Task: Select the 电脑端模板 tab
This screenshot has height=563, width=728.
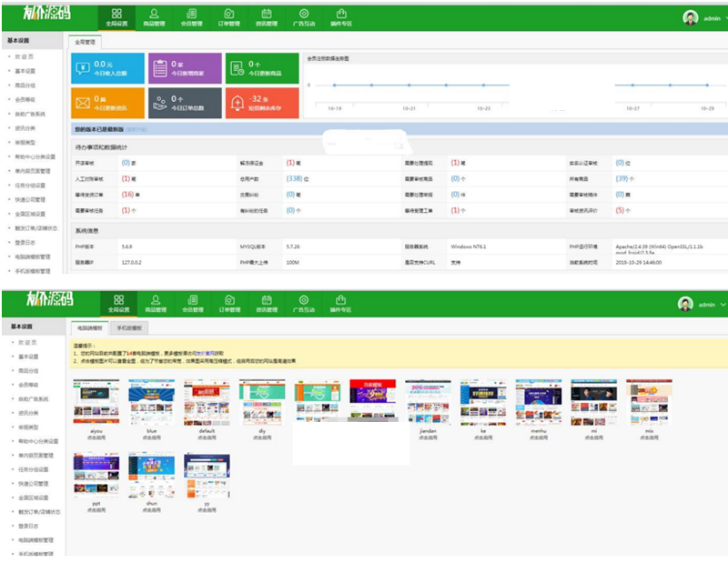Action: tap(91, 327)
